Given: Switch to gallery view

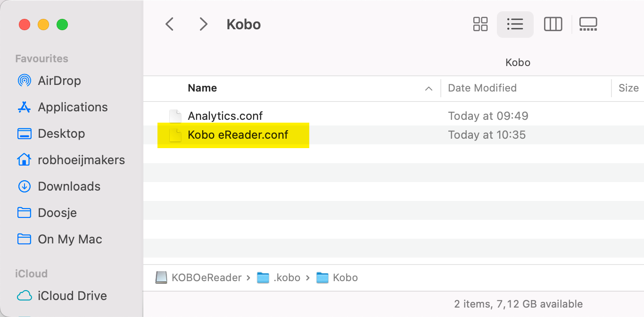Looking at the screenshot, I should click(588, 24).
